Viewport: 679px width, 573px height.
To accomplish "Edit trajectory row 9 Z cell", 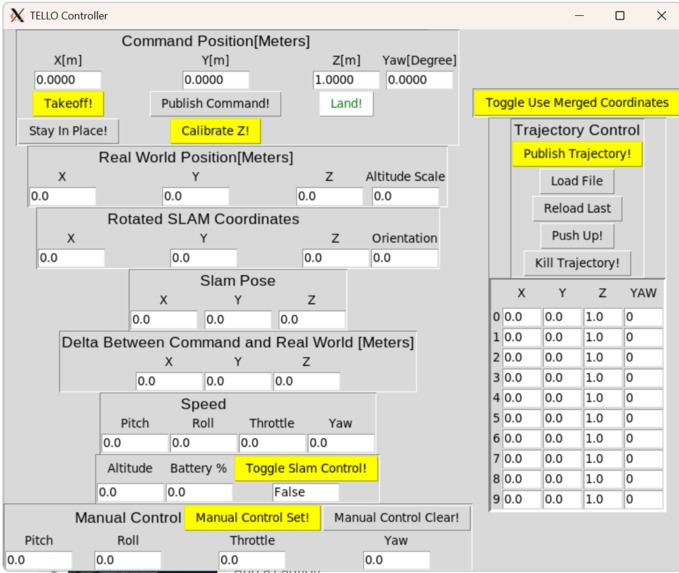I will (603, 499).
